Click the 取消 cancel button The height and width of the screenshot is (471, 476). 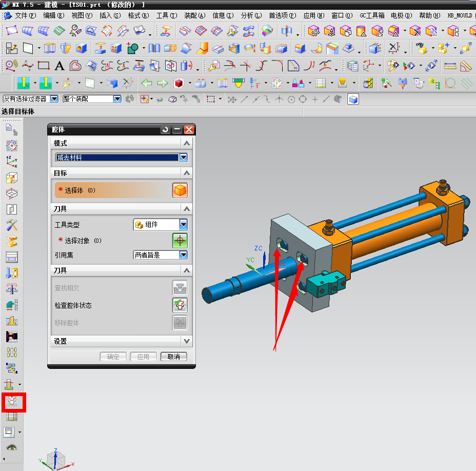pyautogui.click(x=174, y=357)
